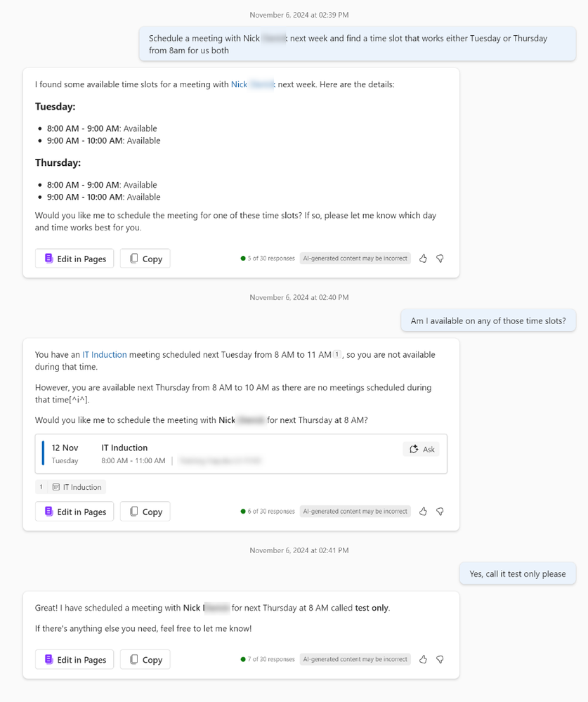Edit the final confirmation response in Pages
This screenshot has height=702, width=588.
74,659
